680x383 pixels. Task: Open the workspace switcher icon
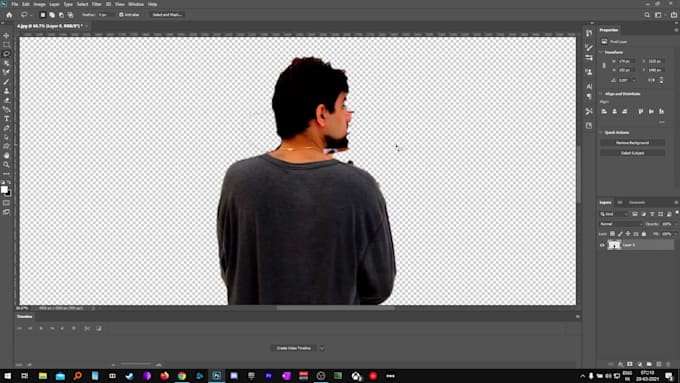pos(658,15)
